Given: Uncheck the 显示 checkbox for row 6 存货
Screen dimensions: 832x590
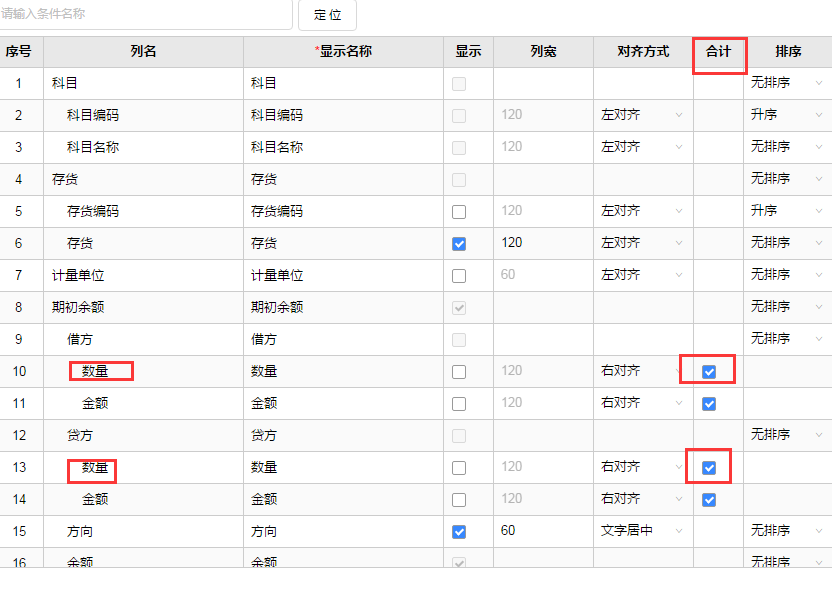Looking at the screenshot, I should (459, 244).
